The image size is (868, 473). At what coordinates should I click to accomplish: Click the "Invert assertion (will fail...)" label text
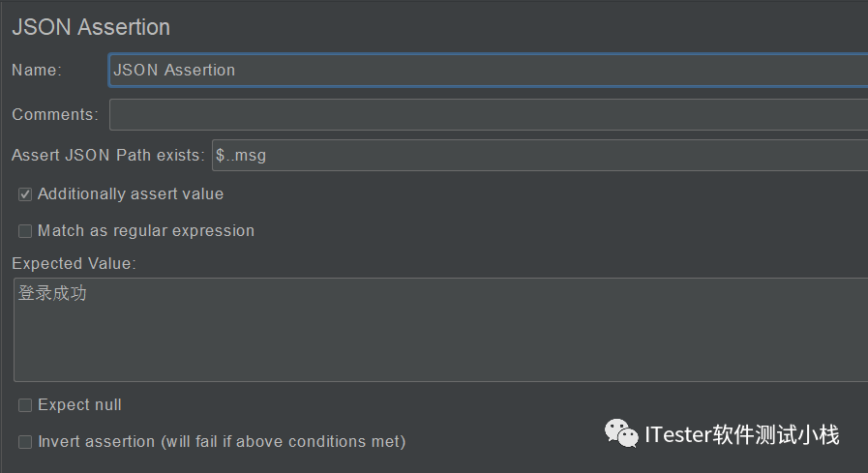coord(222,441)
